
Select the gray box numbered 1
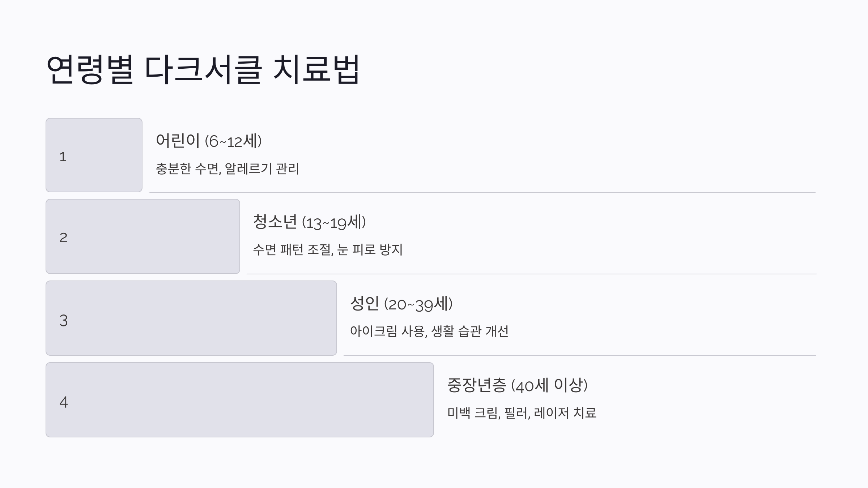[x=94, y=155]
